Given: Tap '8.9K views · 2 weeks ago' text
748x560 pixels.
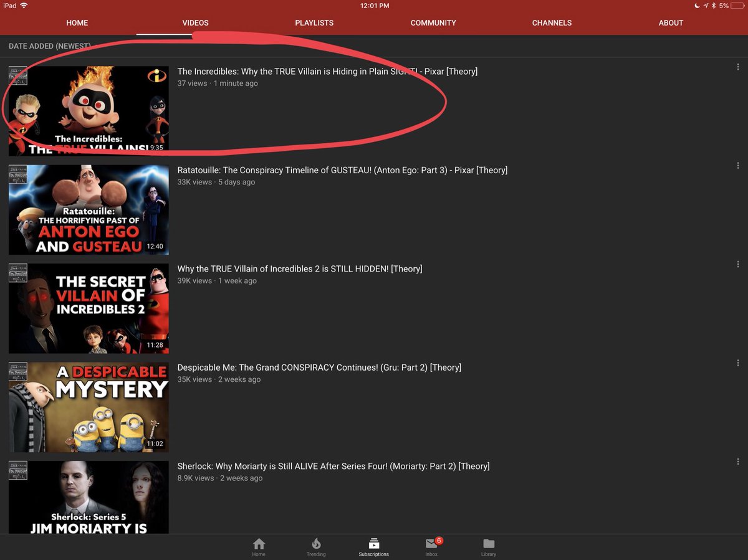Looking at the screenshot, I should [x=220, y=478].
